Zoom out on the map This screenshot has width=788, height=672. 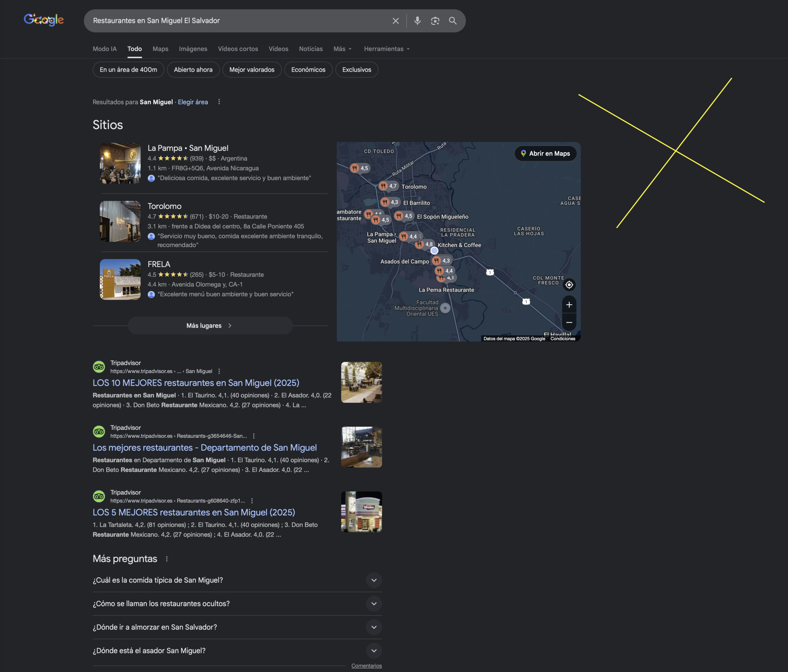569,322
